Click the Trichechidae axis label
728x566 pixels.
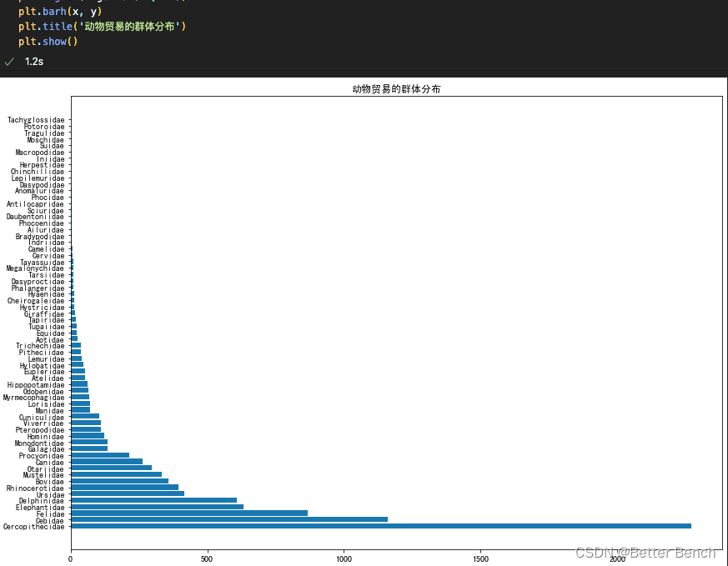point(40,346)
